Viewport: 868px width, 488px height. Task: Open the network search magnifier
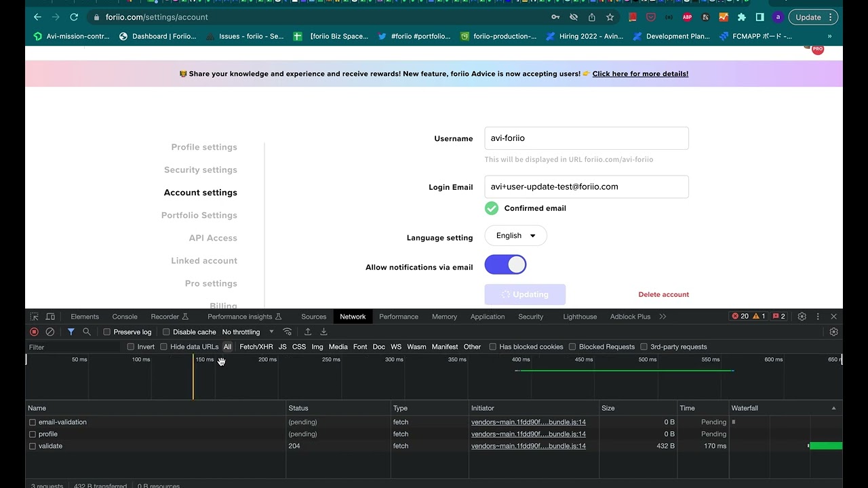pos(87,332)
